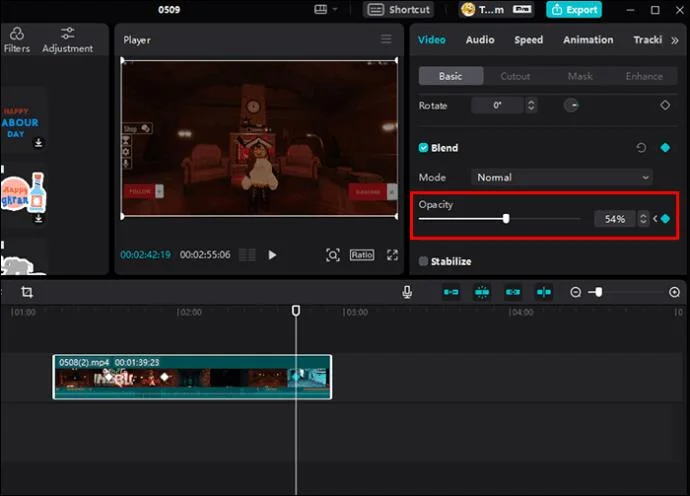Toggle the first snapping button in timeline toolbar

(451, 292)
